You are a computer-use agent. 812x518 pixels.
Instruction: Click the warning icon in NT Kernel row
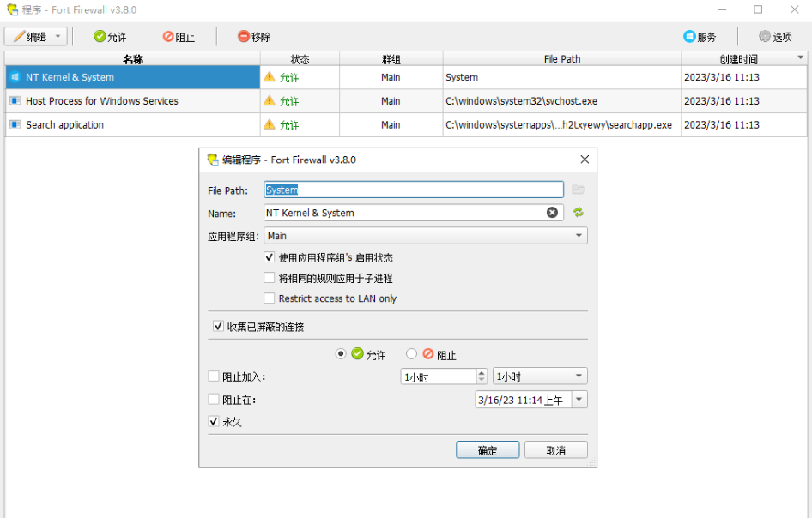270,76
